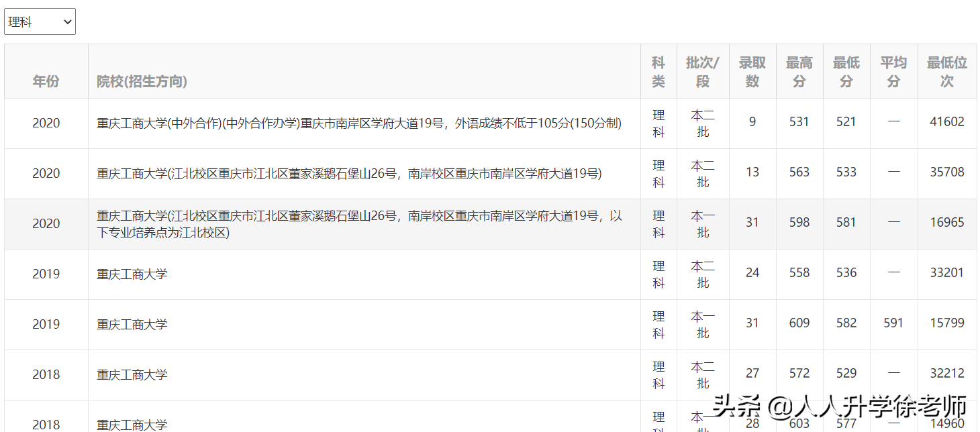Click the 平均分 column header

click(893, 72)
